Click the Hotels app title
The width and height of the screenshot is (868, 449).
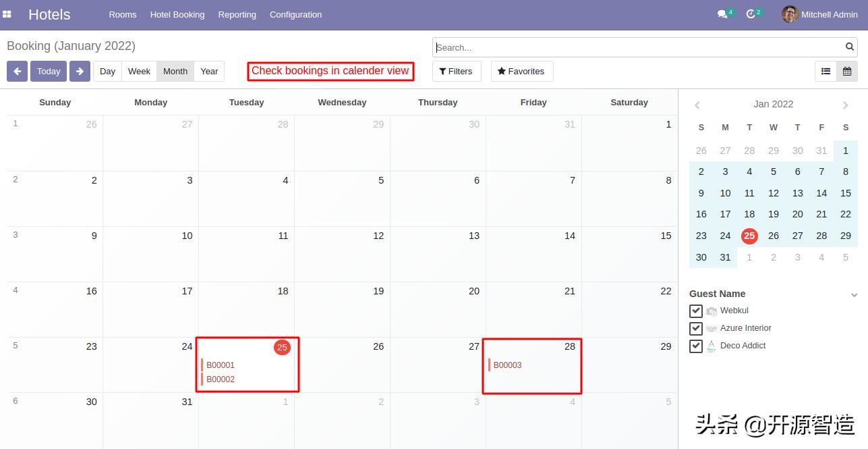pos(49,14)
